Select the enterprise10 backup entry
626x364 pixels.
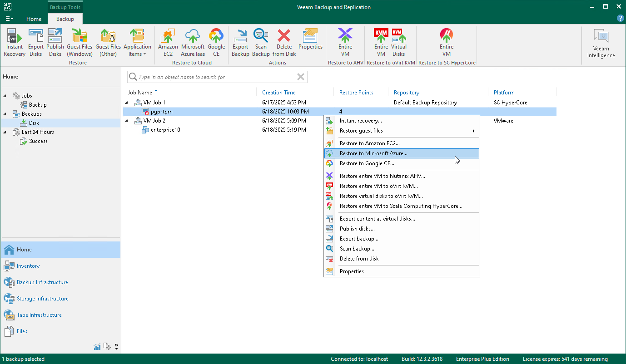coord(165,130)
